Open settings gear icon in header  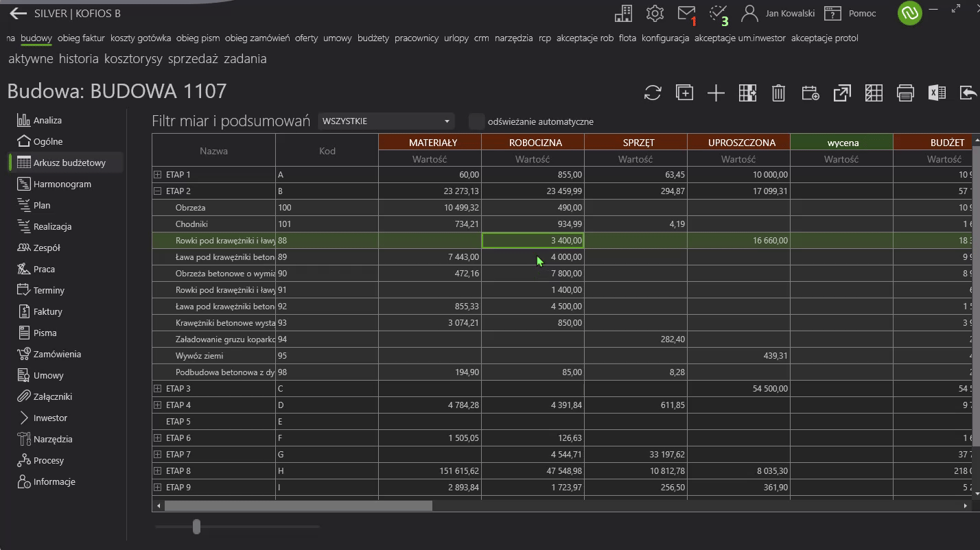click(655, 13)
